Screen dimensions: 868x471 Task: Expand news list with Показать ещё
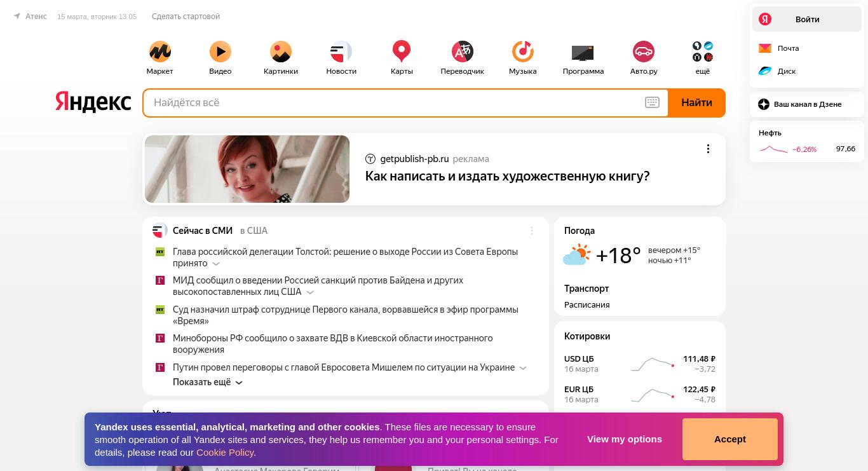(208, 382)
